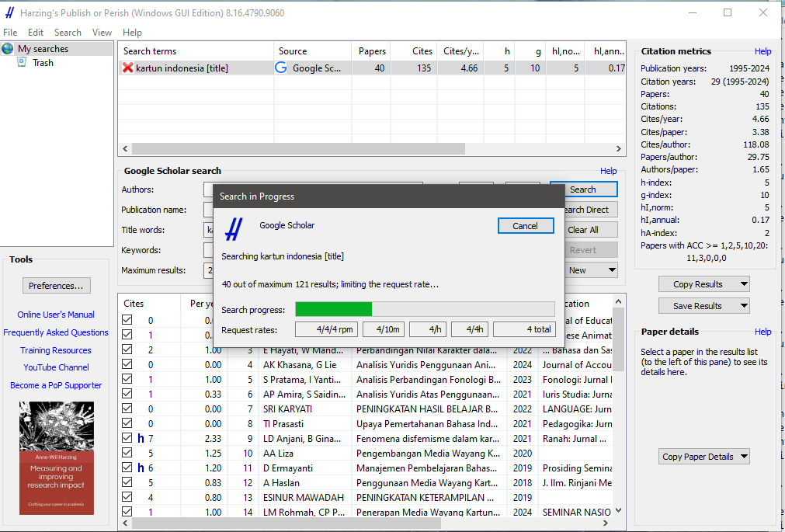The width and height of the screenshot is (785, 532).
Task: Toggle checkbox for AK Khasana, G Lie row
Action: click(127, 364)
